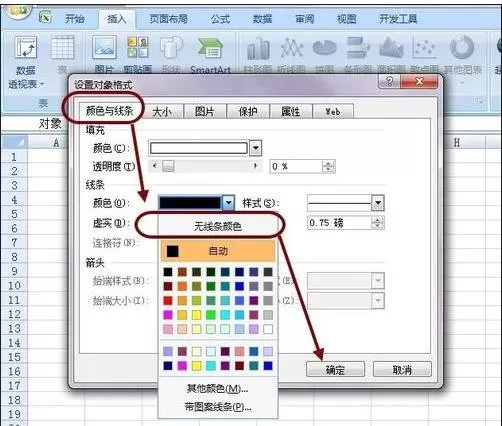Image resolution: width=502 pixels, height=426 pixels.
Task: Insert a Picture (图片) from ribbon
Action: click(104, 47)
